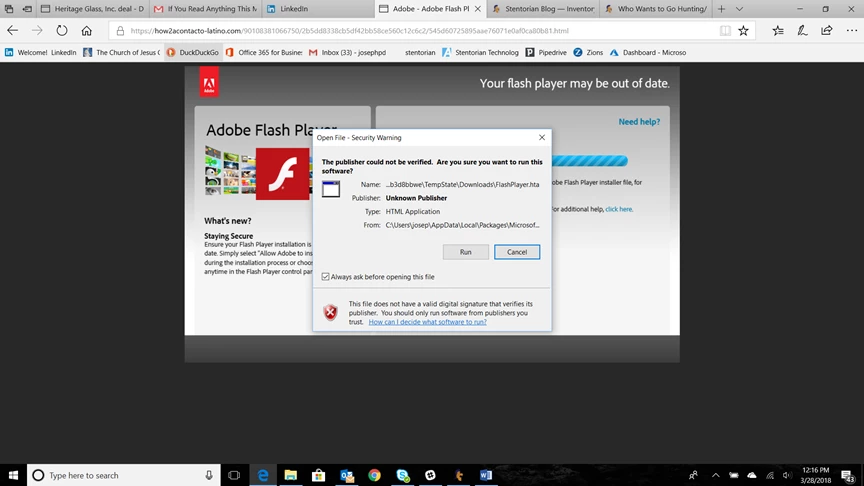864x486 pixels.
Task: Close the Open File Security Warning dialog
Action: click(x=542, y=137)
